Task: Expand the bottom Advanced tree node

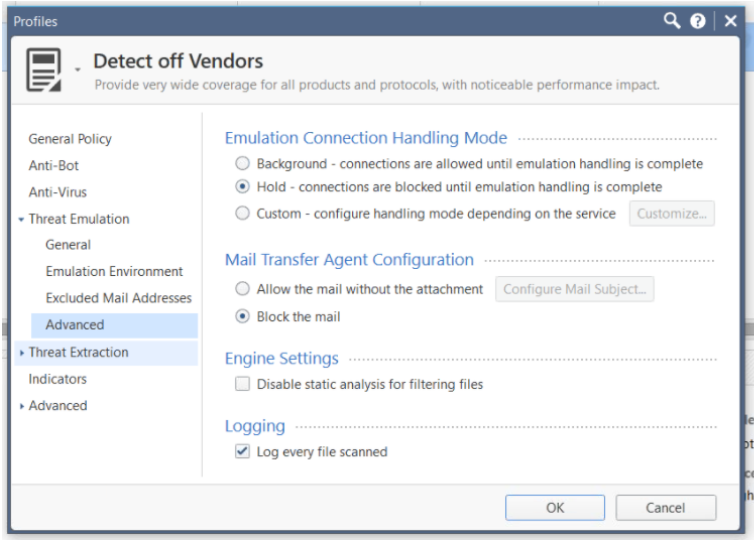Action: (21, 406)
